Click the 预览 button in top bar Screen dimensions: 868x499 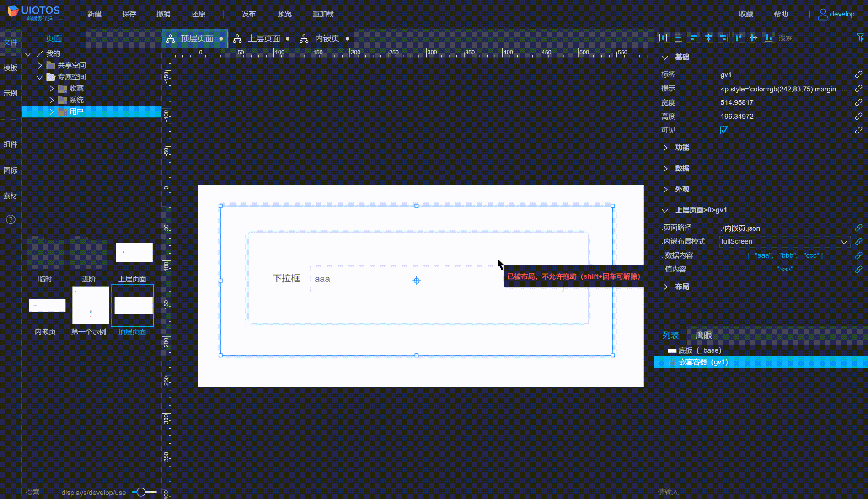pyautogui.click(x=285, y=14)
